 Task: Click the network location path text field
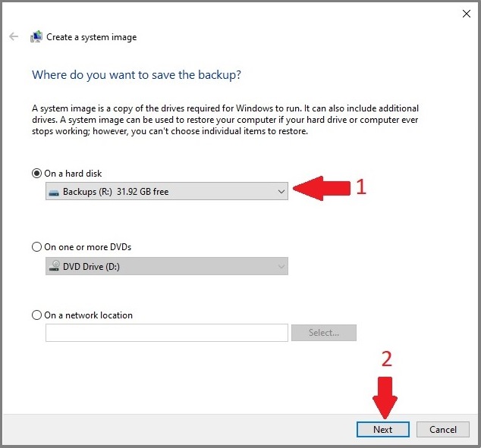(167, 333)
